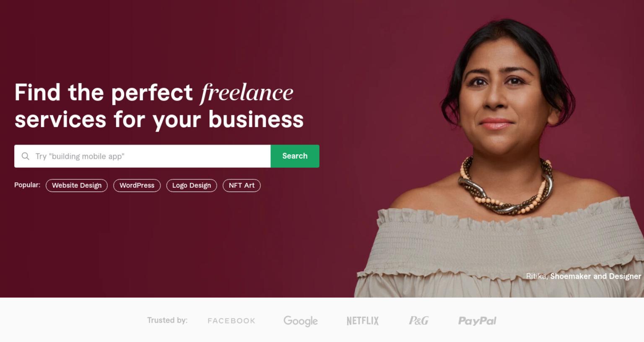The image size is (644, 342).
Task: Click the Ritika, Shoemaker and Designer caption
Action: [x=583, y=276]
